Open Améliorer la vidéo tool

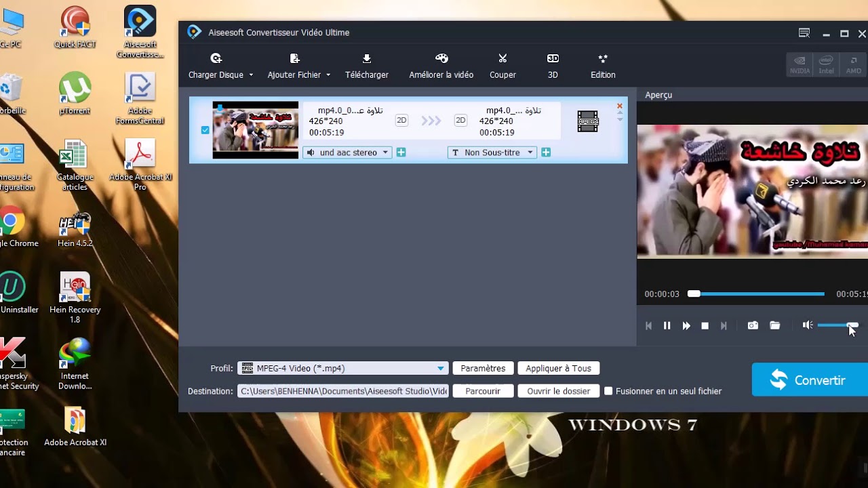coord(441,66)
